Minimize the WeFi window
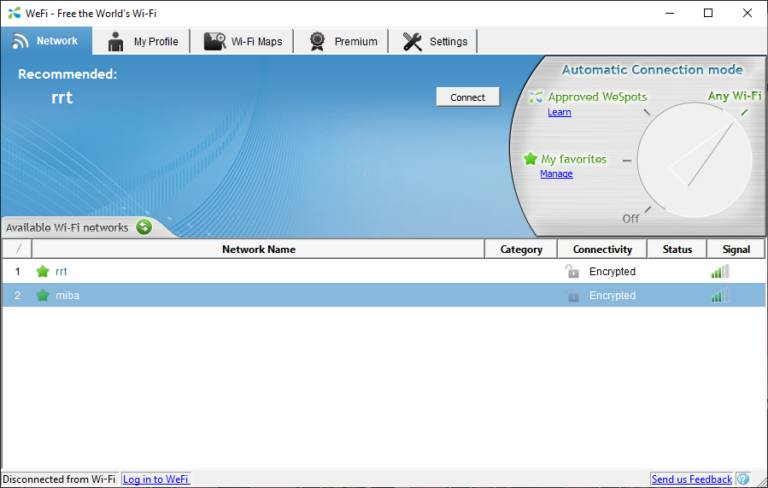This screenshot has height=488, width=768. 670,13
